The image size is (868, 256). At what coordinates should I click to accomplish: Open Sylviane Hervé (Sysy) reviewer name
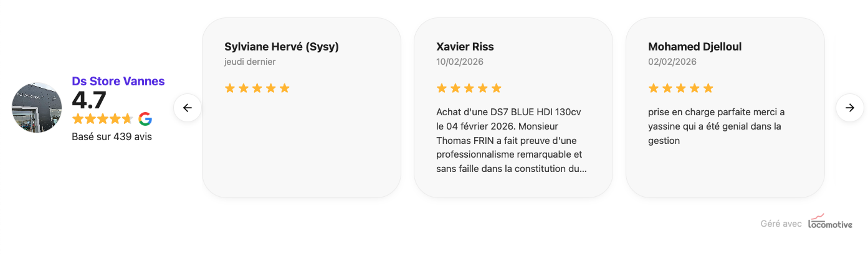(282, 47)
